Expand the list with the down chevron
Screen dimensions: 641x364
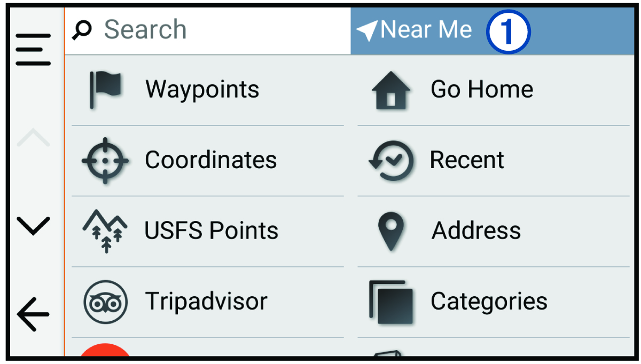click(x=33, y=225)
